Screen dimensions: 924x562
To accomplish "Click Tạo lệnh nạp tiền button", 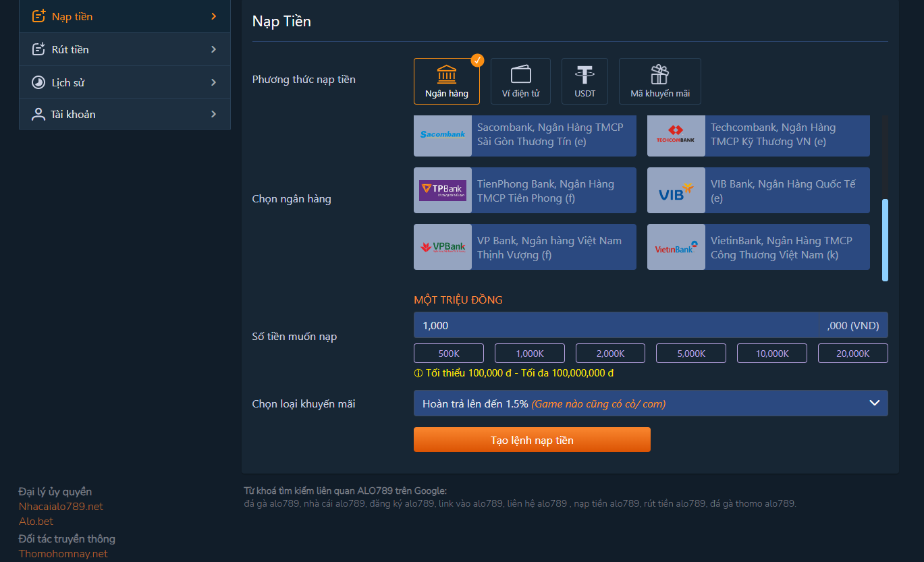I will coord(532,440).
